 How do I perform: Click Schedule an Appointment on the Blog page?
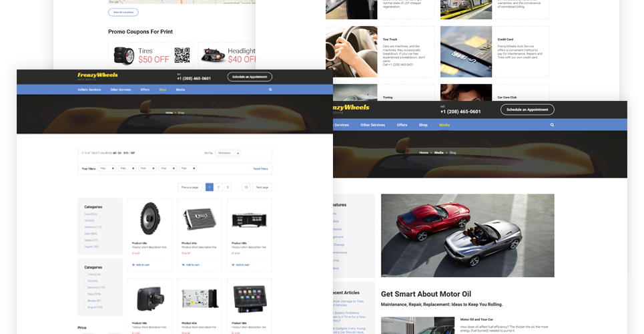[527, 110]
